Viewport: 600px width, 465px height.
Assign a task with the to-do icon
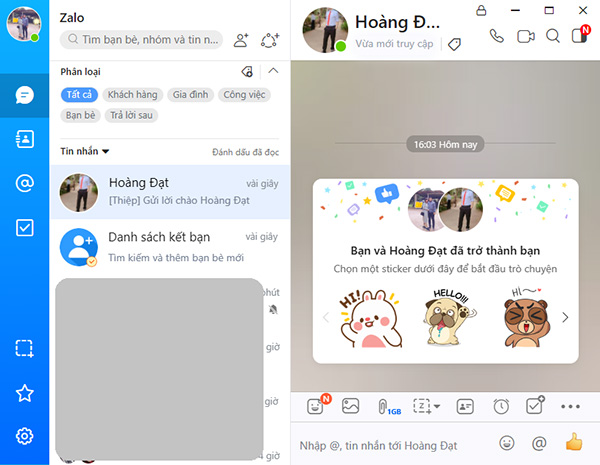(535, 405)
